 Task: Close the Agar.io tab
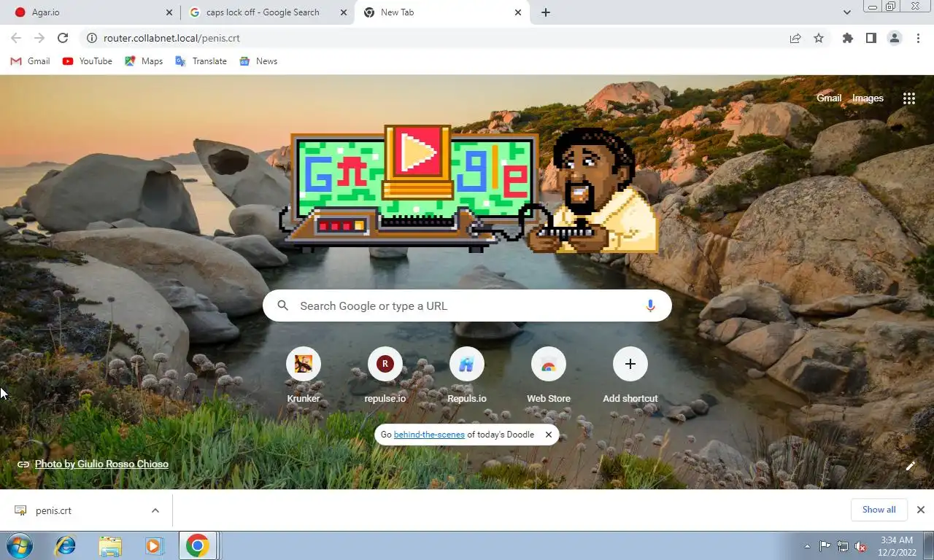tap(169, 12)
